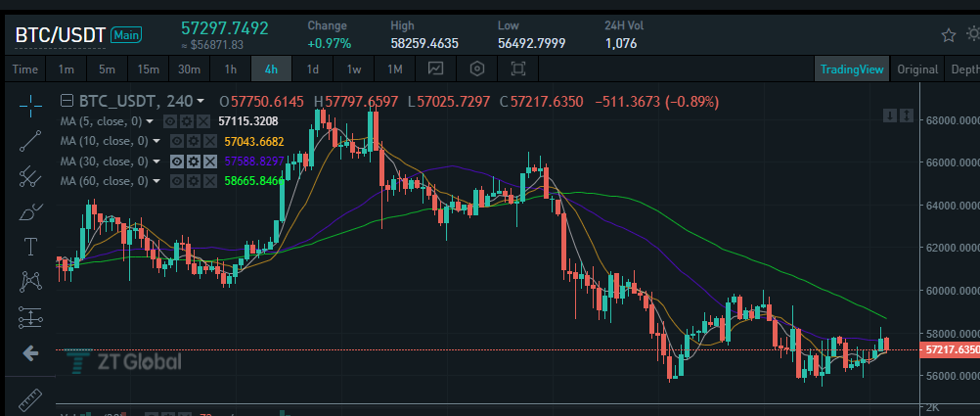Remove the MA 30 indicator

[210, 162]
